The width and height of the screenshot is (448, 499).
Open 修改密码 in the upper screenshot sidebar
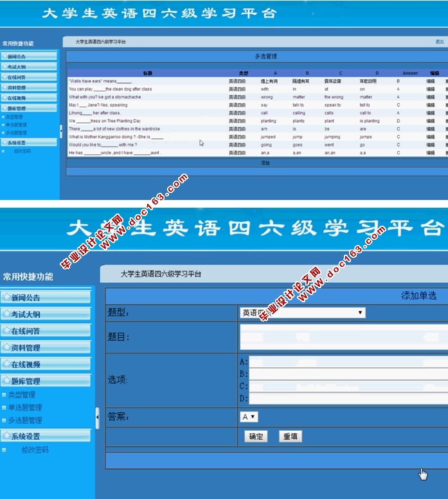point(22,151)
